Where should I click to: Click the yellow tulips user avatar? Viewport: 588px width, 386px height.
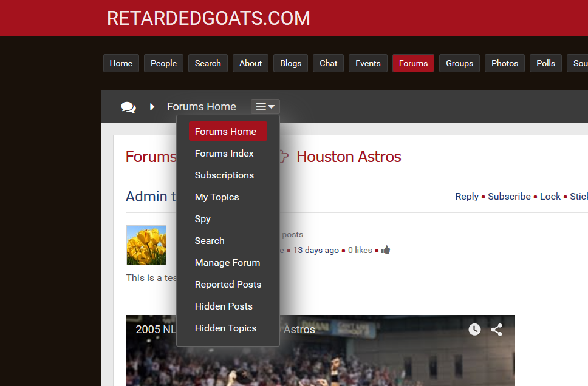coord(146,245)
